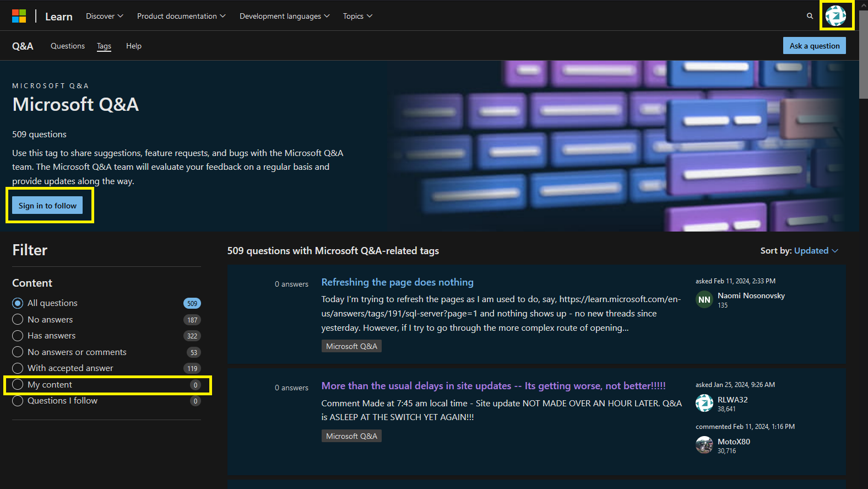The width and height of the screenshot is (868, 489).
Task: Click the Microsoft logo icon
Action: tap(19, 16)
